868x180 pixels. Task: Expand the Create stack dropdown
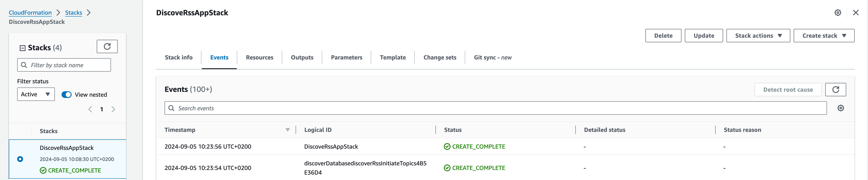tap(824, 36)
